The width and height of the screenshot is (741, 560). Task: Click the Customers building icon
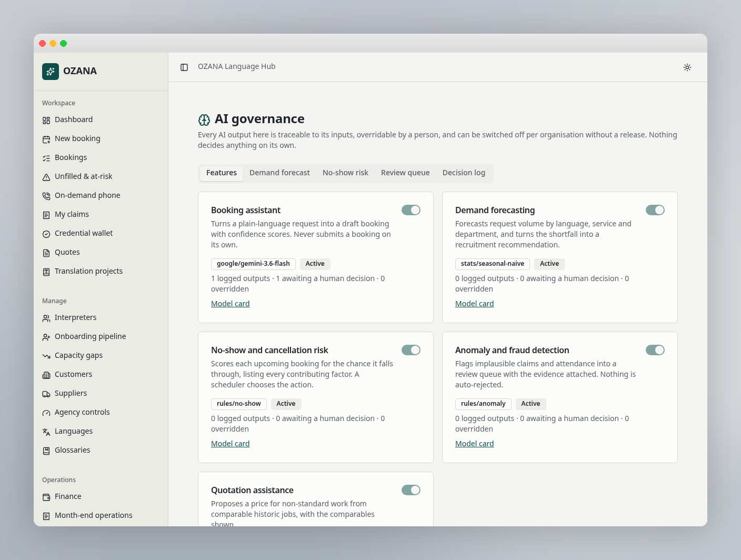click(x=46, y=375)
